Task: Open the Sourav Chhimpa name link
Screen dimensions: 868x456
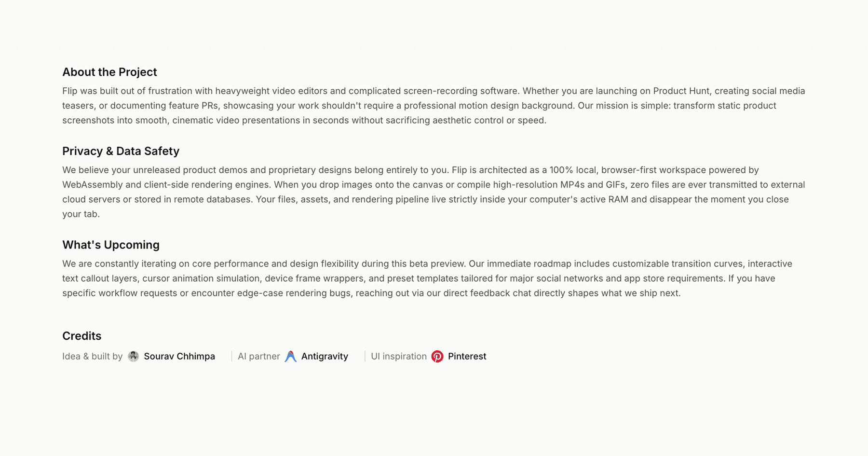Action: 179,356
